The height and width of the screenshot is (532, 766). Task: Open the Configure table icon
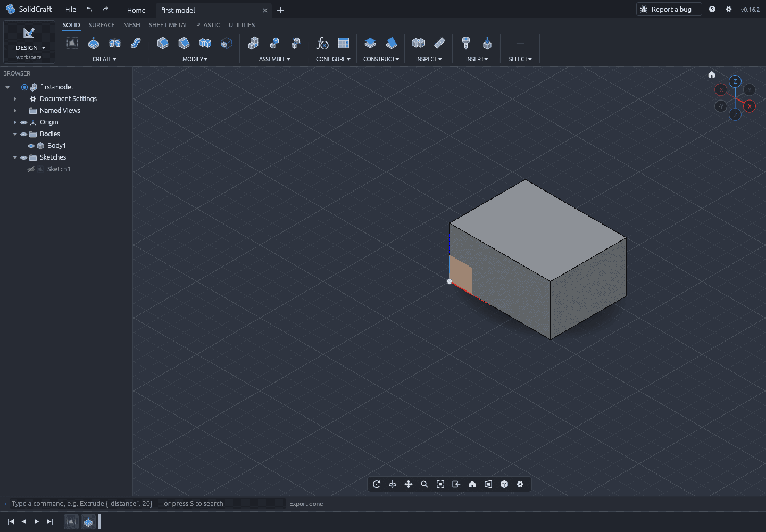[x=344, y=44]
